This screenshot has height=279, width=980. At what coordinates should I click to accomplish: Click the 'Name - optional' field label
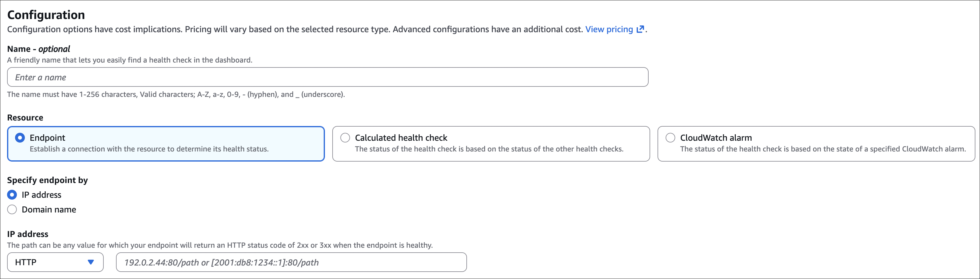pos(38,49)
